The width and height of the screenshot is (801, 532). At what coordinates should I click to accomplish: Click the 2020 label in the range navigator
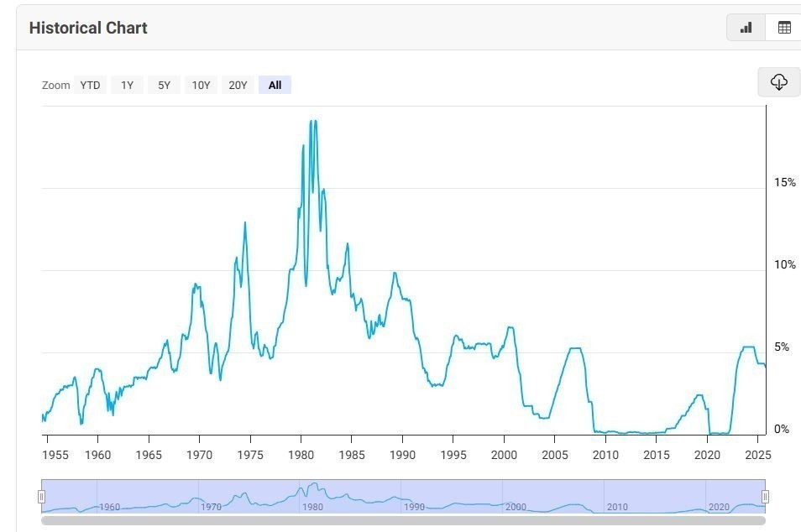(719, 507)
